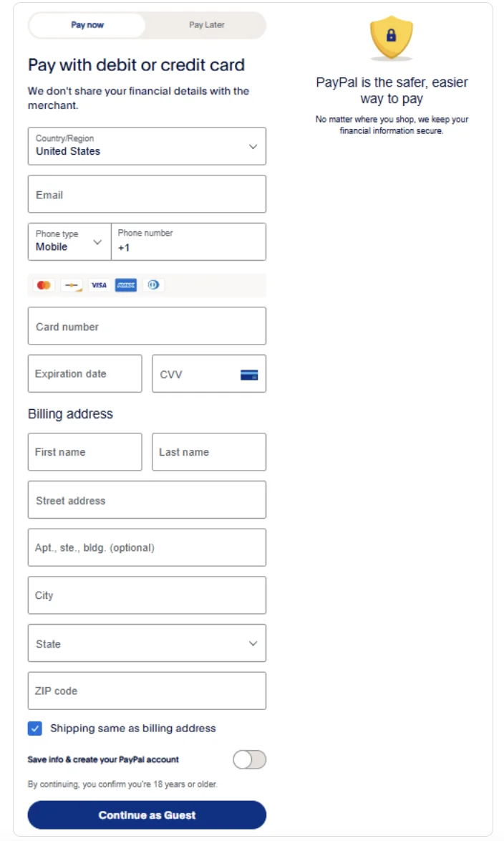This screenshot has height=841, width=504.
Task: Switch to the Pay Later tab
Action: (x=206, y=25)
